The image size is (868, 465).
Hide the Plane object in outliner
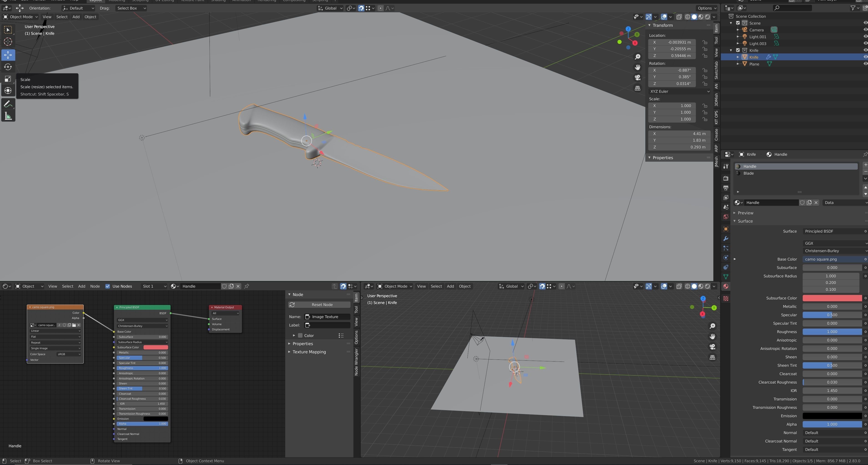[865, 64]
